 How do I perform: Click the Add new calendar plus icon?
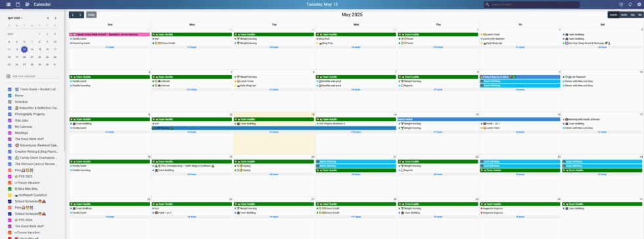pyautogui.click(x=9, y=76)
